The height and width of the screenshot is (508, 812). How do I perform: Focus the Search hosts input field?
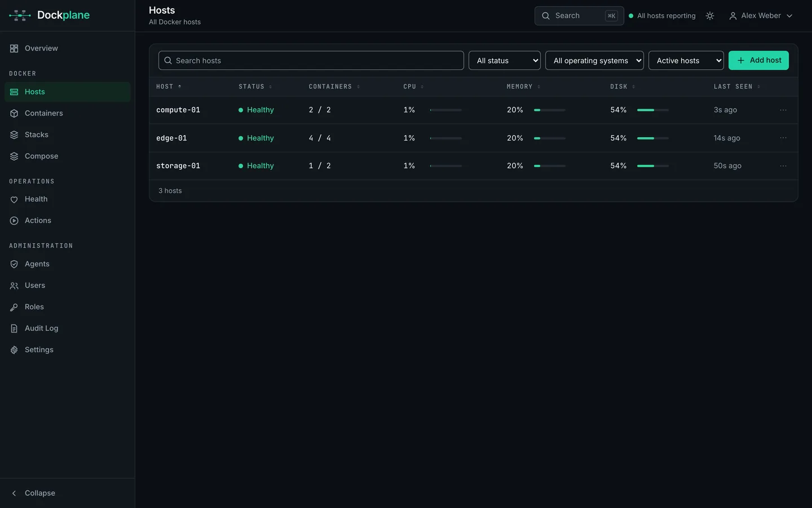tap(311, 60)
